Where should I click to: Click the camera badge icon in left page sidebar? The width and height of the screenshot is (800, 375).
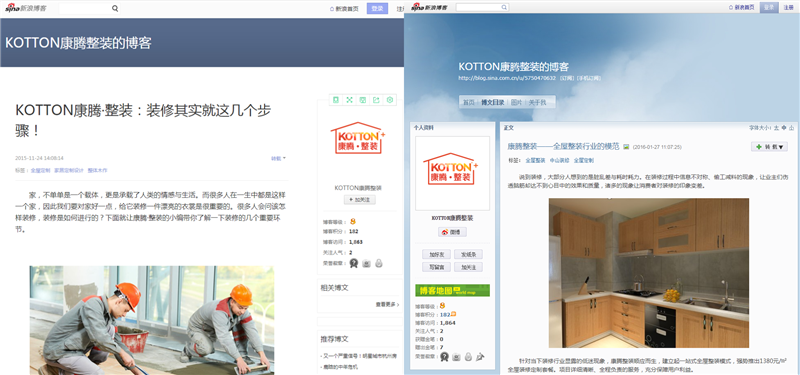point(366,264)
